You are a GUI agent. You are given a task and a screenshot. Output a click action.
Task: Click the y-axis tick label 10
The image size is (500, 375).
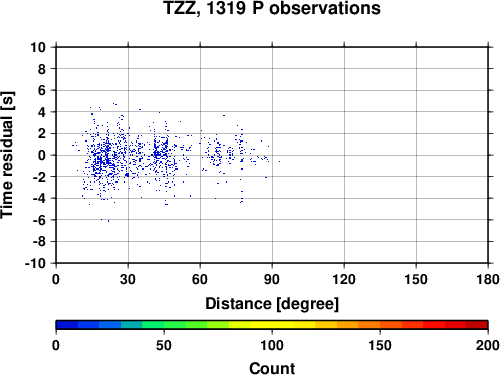(x=38, y=47)
